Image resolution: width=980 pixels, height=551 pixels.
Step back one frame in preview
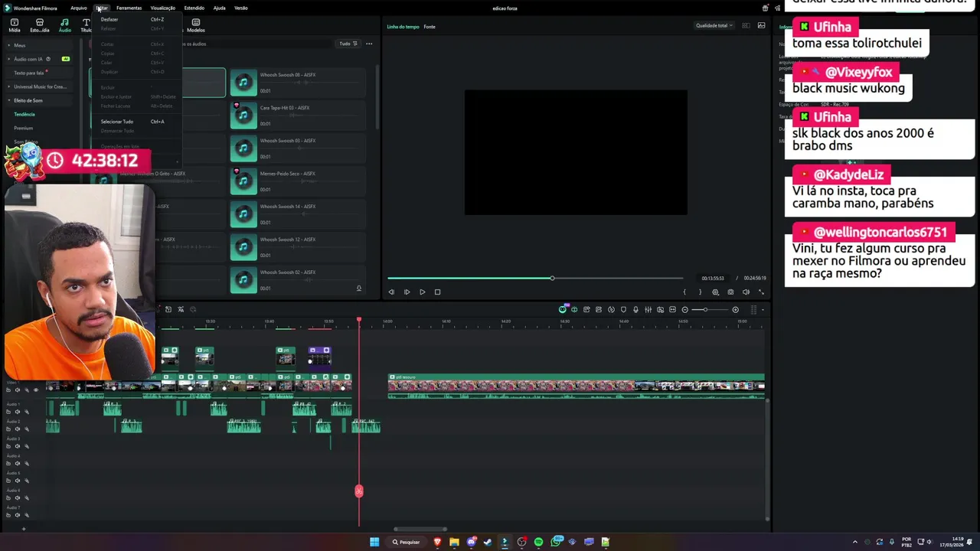[391, 292]
